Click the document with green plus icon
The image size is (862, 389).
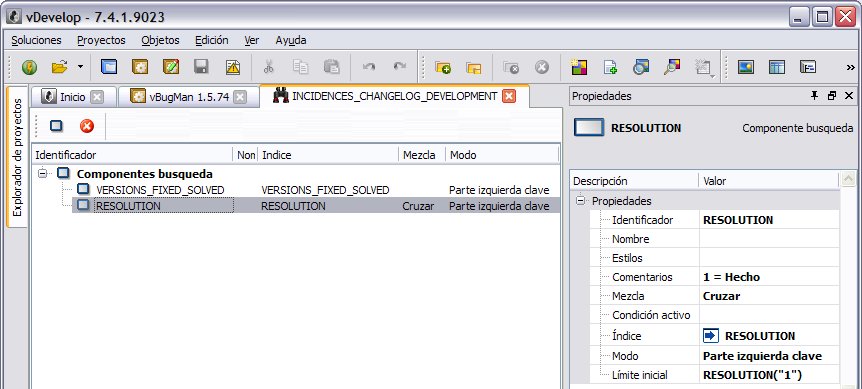610,67
